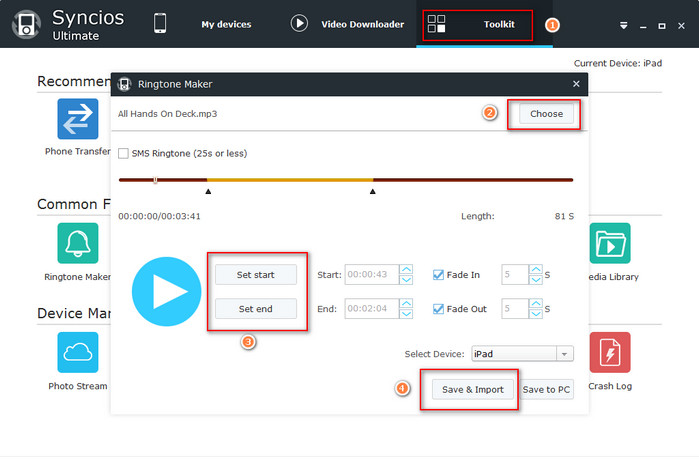The width and height of the screenshot is (699, 459).
Task: Open the Photo Stream cloud icon
Action: tap(77, 352)
